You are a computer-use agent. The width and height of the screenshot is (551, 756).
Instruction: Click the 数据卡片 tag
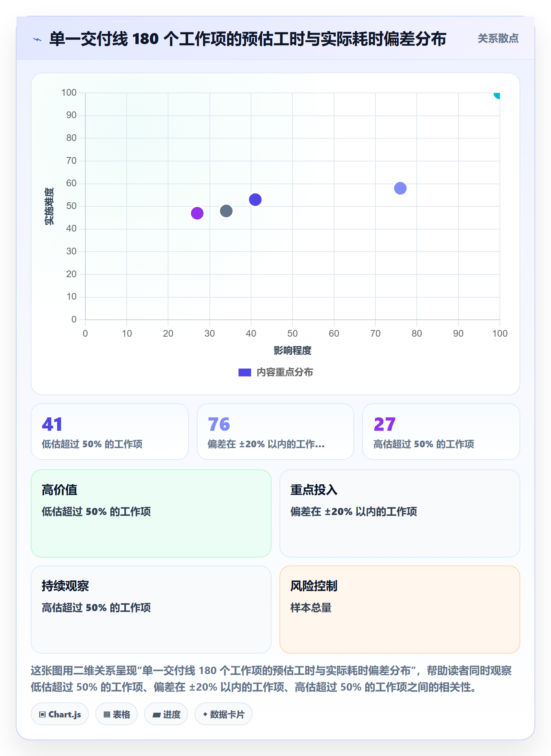(x=224, y=714)
